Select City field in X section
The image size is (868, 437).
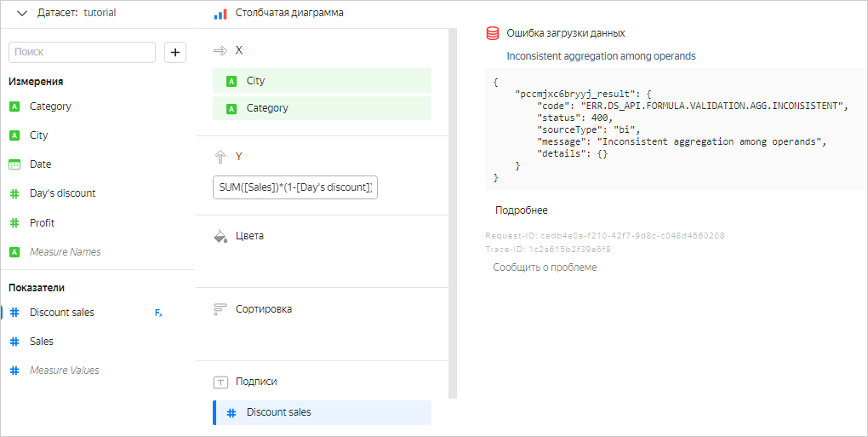click(322, 81)
